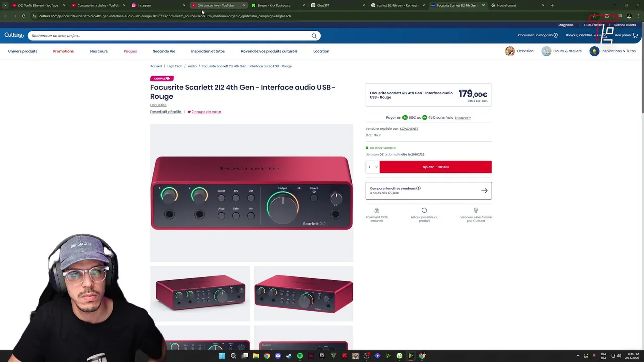Click the Retour possible du produit icon
The image size is (644, 362).
coord(424,210)
